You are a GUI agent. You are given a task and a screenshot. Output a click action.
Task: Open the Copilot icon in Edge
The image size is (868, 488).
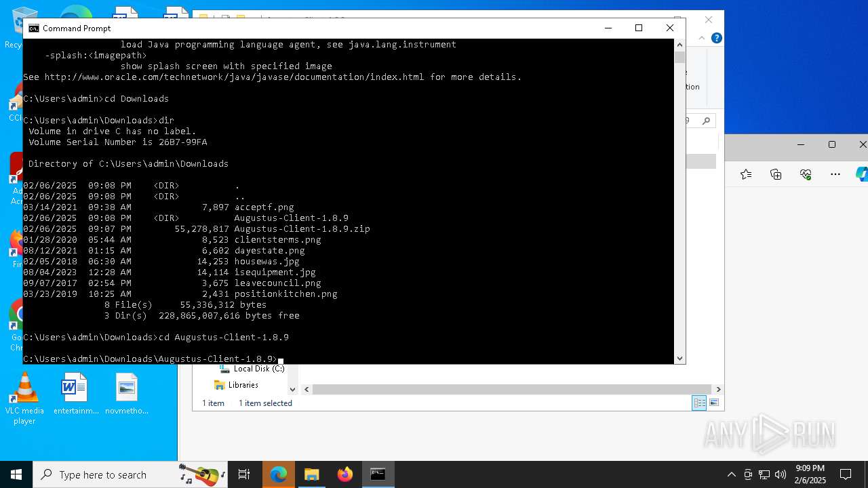pos(862,174)
